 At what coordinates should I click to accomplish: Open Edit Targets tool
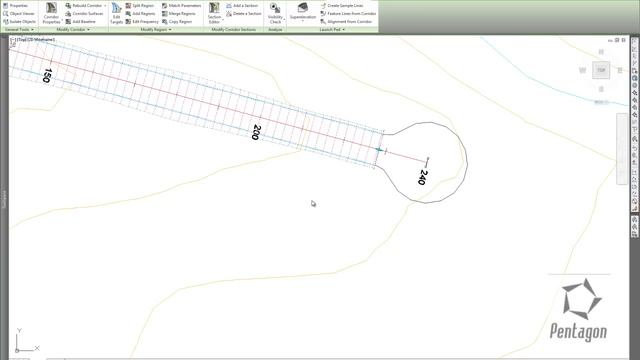pos(117,13)
